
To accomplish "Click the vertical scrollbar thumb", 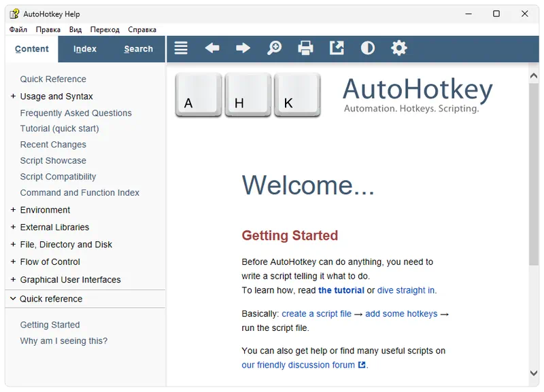I will [534, 175].
